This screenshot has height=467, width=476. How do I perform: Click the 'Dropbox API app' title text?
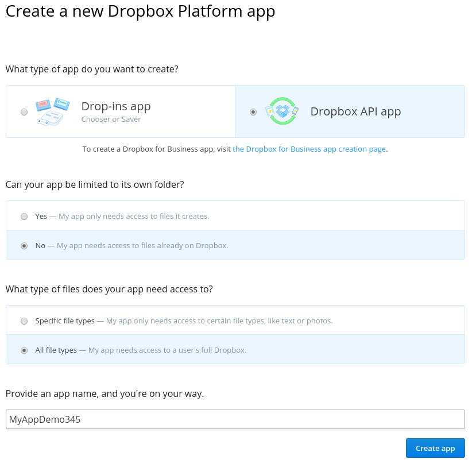[356, 112]
